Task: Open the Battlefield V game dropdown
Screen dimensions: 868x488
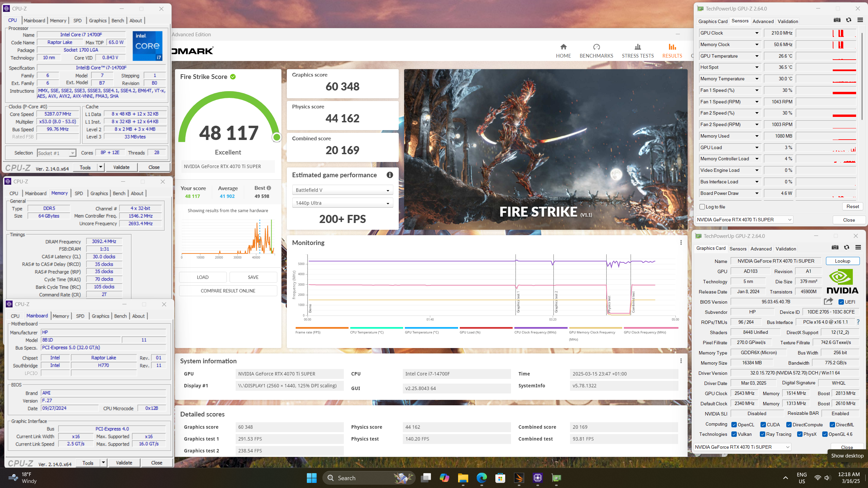Action: 342,190
